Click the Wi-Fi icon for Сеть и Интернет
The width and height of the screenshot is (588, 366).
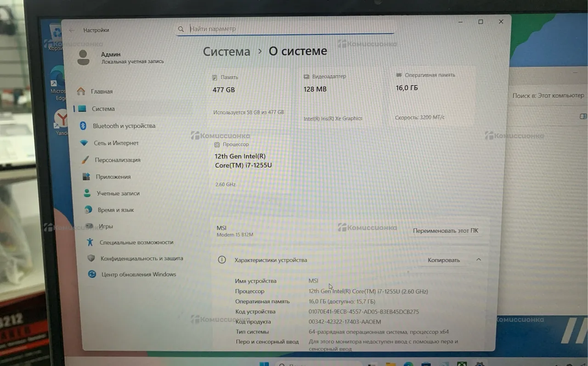click(x=84, y=143)
